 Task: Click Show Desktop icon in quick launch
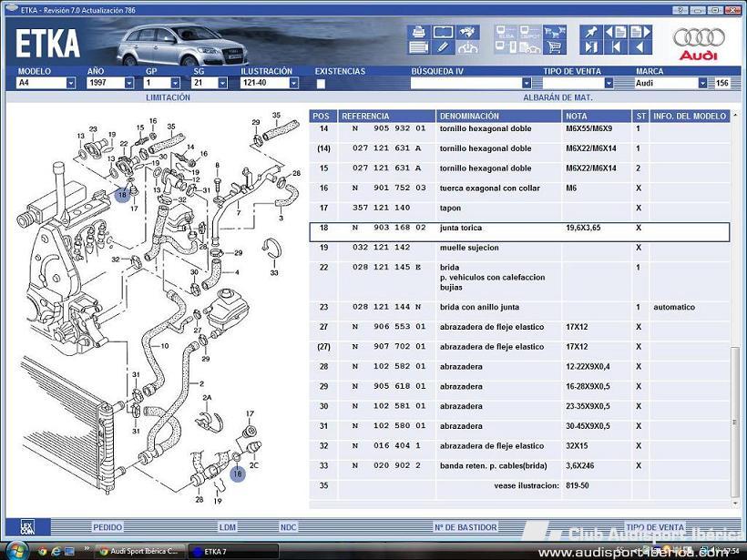coord(69,552)
